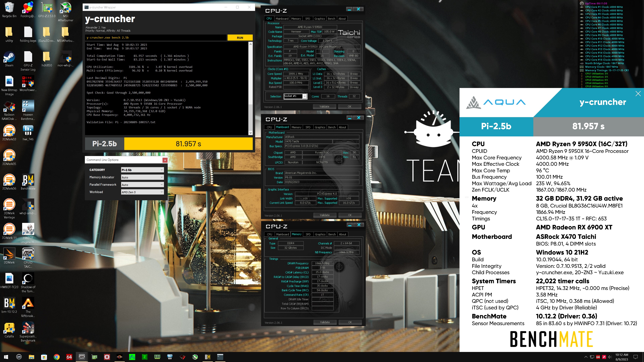Click Validate in the top CPU-Z window
The image size is (644, 362).
(x=324, y=107)
